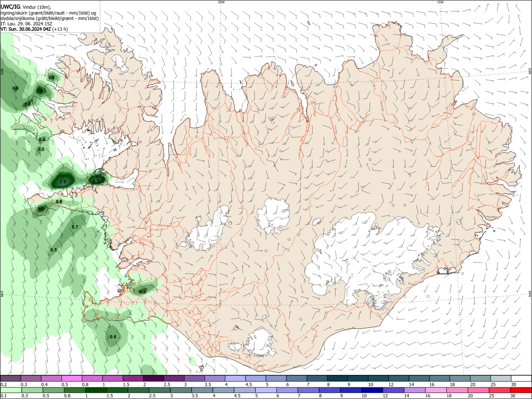532x399 pixels.
Task: Click the 0.7 precipitation value on the map
Action: (75, 227)
